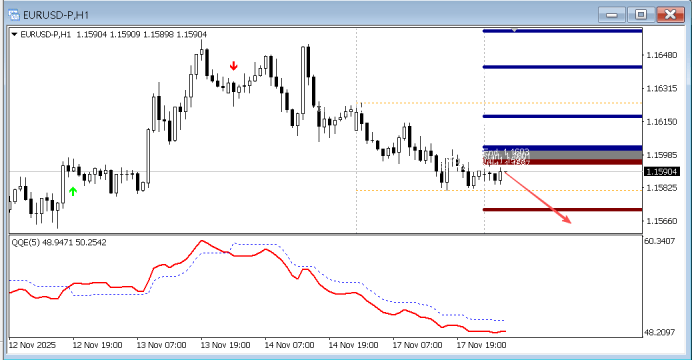The width and height of the screenshot is (692, 360).
Task: Click the 1.15825 price axis label
Action: (x=662, y=188)
